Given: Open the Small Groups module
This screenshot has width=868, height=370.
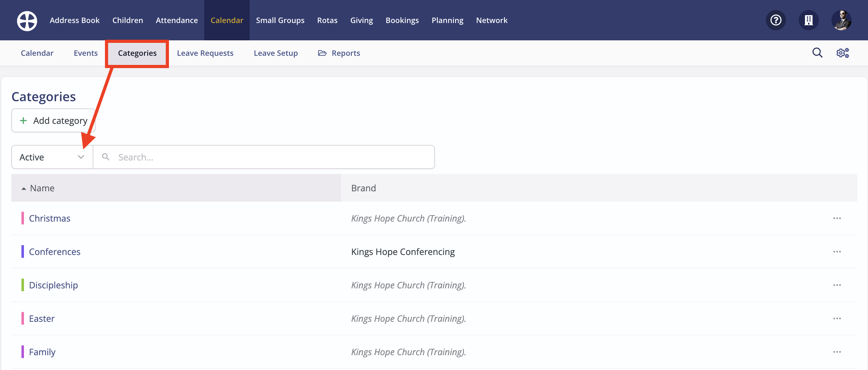Looking at the screenshot, I should click(x=280, y=20).
